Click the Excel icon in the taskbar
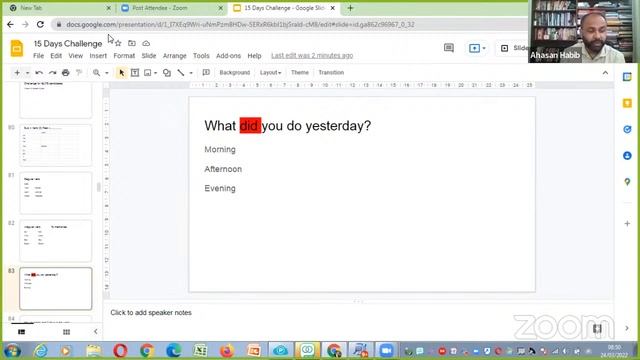640x360 pixels. click(200, 351)
